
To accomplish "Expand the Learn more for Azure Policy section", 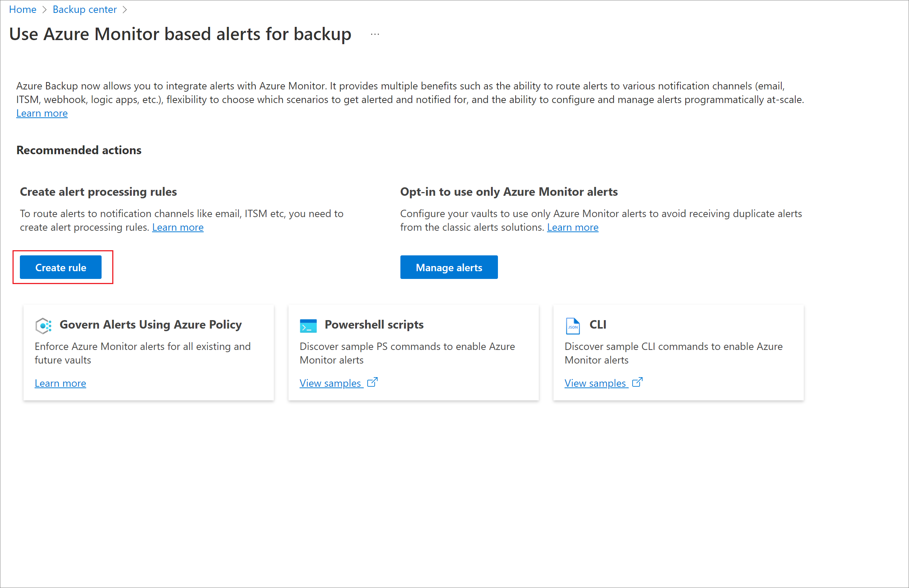I will click(x=60, y=383).
